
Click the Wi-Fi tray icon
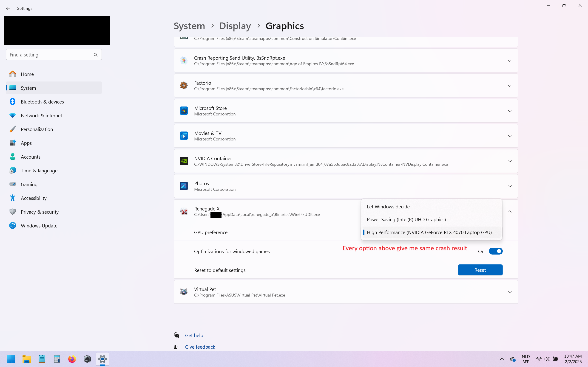pyautogui.click(x=539, y=359)
